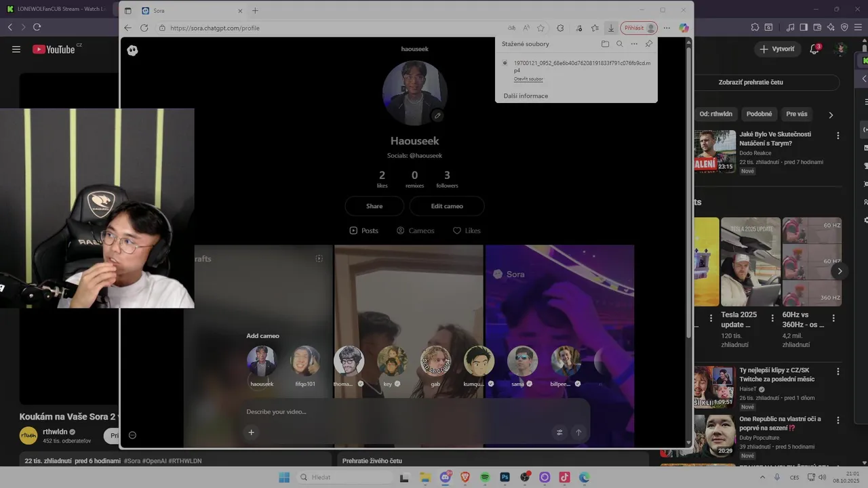Click the YouTube Vytvoriť create button
The width and height of the screenshot is (868, 488).
777,49
